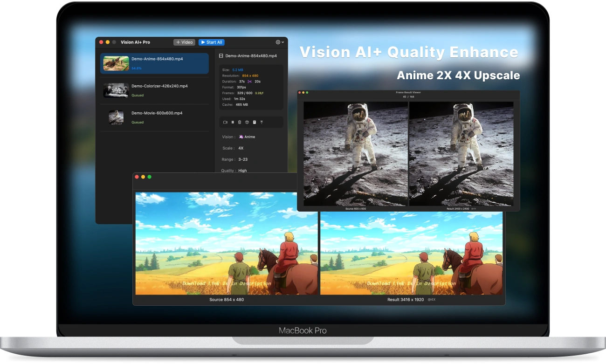Screen dimensions: 606x364
Task: Click the Cache value 465 MB
Action: point(241,105)
